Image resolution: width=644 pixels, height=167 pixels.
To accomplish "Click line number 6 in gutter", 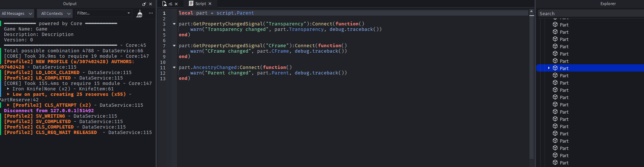I will pyautogui.click(x=164, y=40).
